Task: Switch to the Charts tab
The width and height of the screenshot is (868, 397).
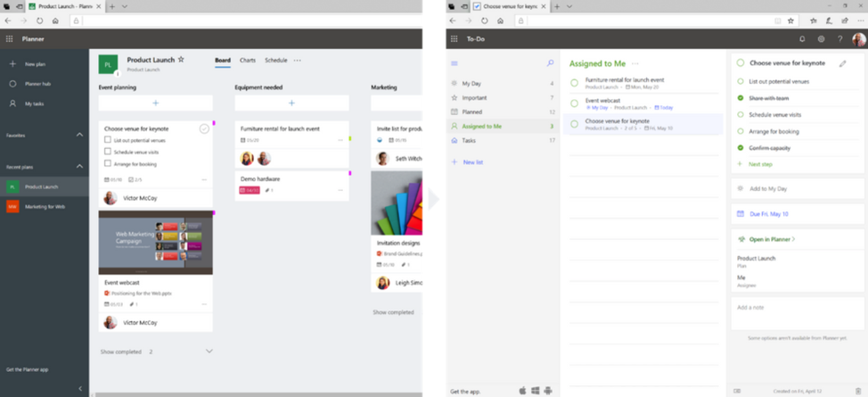Action: point(248,60)
